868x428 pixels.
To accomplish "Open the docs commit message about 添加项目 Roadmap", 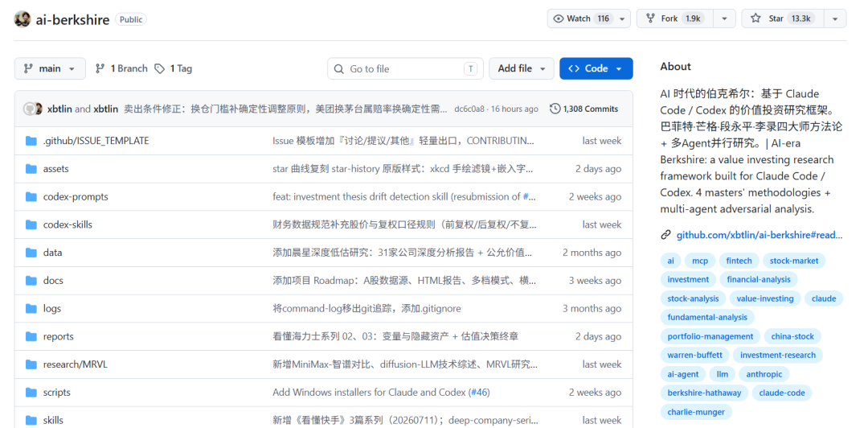I will pos(404,281).
